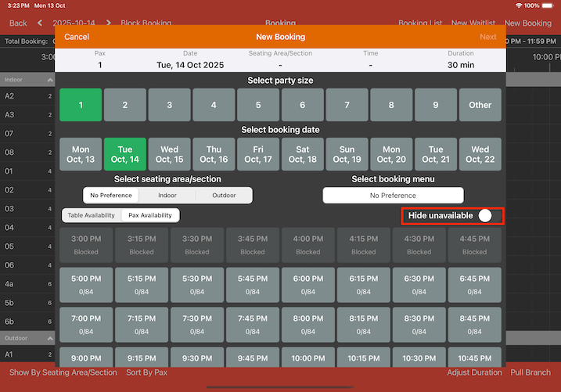Select the 5:00 PM time slot
561x392 pixels.
[x=86, y=285]
